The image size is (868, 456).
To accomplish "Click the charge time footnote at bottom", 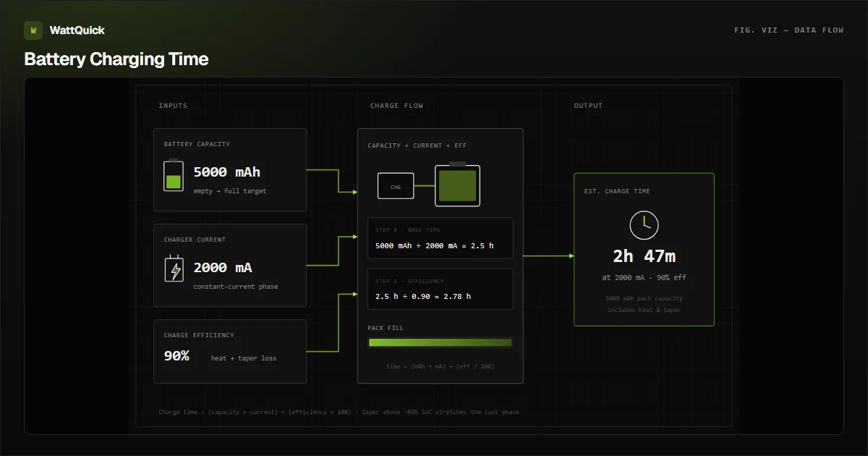I will pyautogui.click(x=339, y=412).
